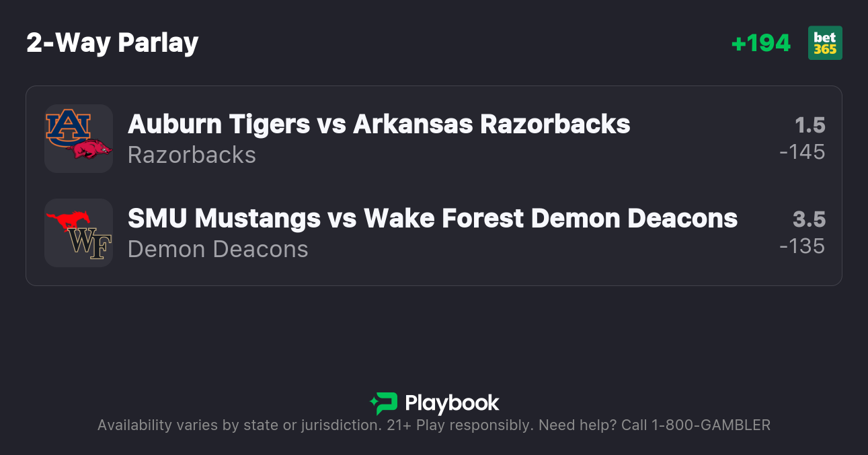The width and height of the screenshot is (868, 455).
Task: Click the 2-Way Parlay heading
Action: [112, 43]
